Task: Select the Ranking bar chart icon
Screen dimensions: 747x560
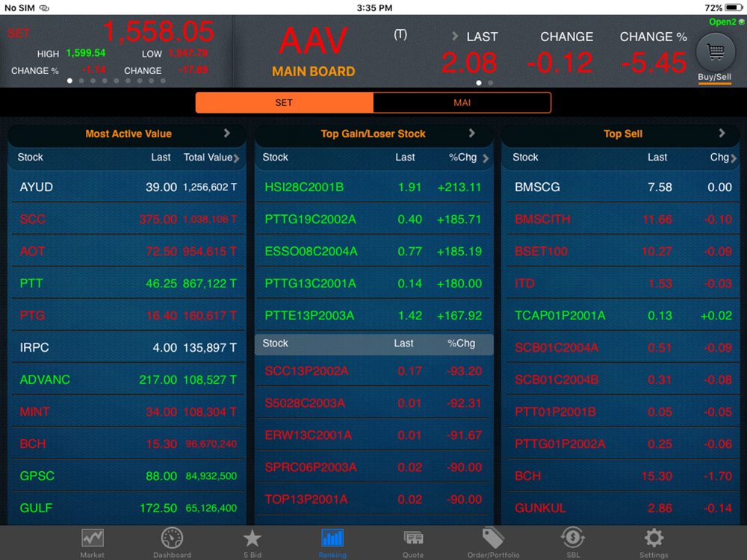Action: click(332, 538)
